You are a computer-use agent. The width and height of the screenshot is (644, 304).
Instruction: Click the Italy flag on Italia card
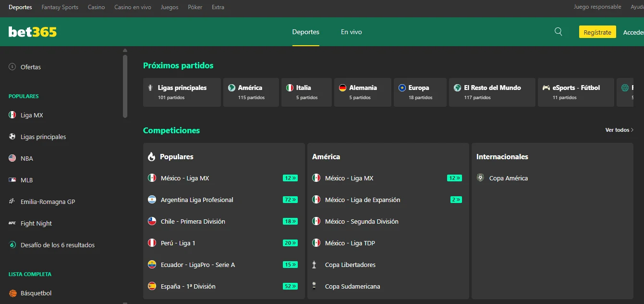point(290,88)
